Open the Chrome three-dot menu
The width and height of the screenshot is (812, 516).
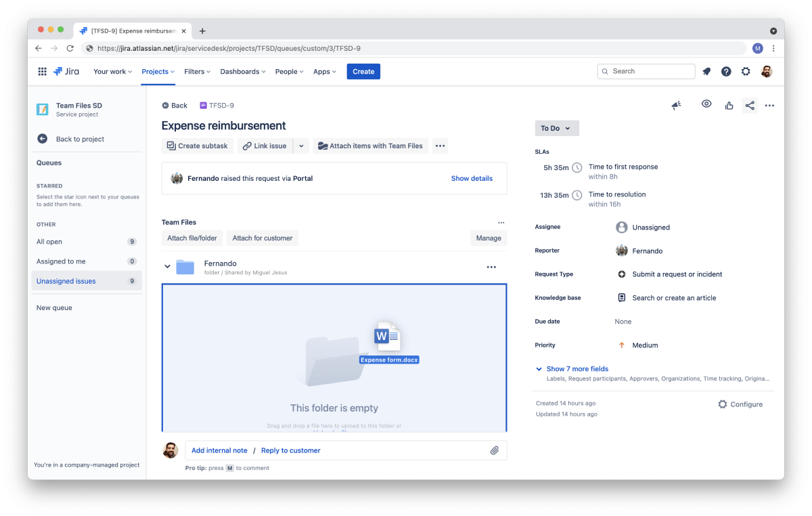coord(773,49)
